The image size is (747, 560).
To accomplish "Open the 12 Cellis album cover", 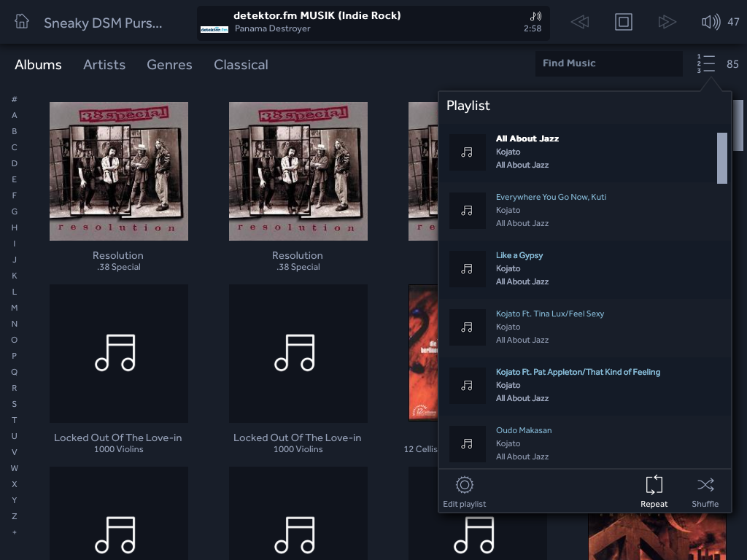I will [423, 353].
